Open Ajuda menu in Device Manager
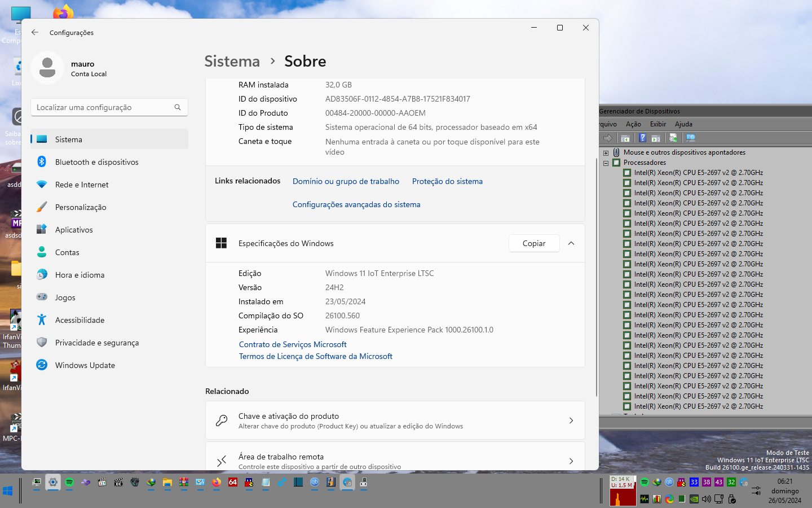The image size is (812, 508). pos(683,124)
